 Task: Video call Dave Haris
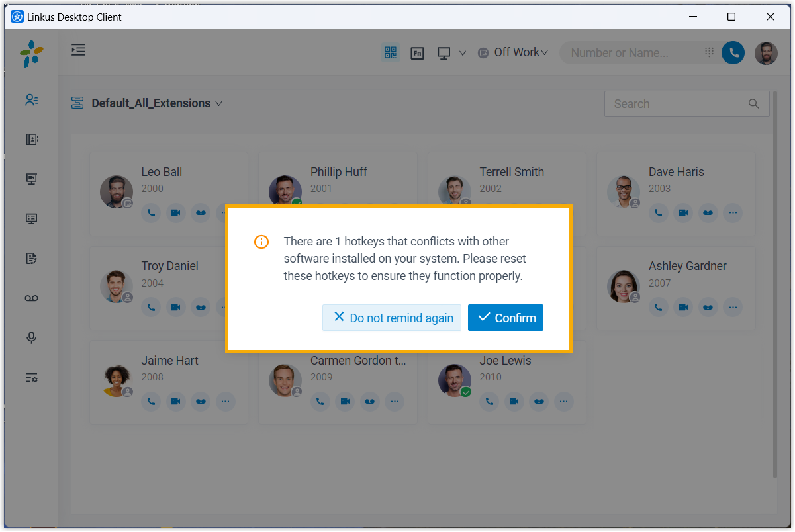[x=683, y=213]
